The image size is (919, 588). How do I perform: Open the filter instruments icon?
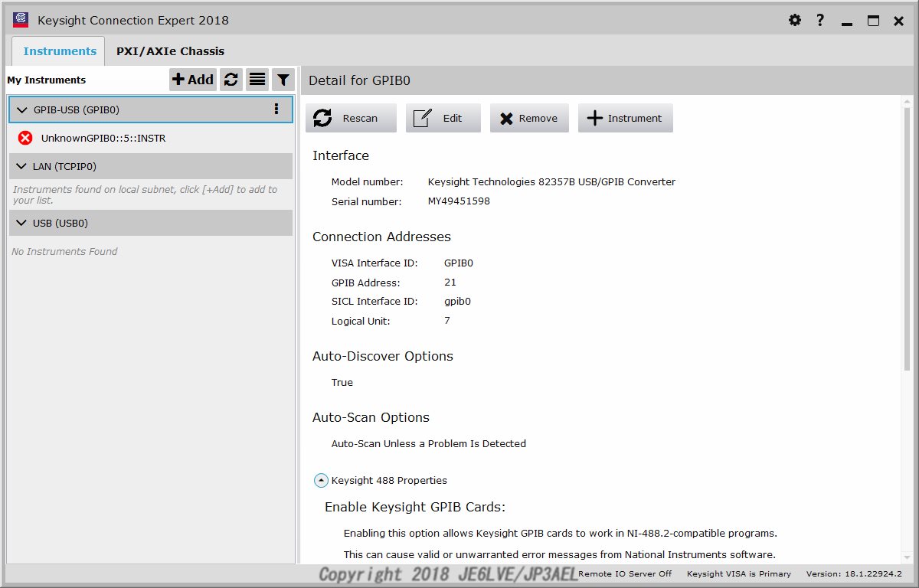(x=283, y=79)
